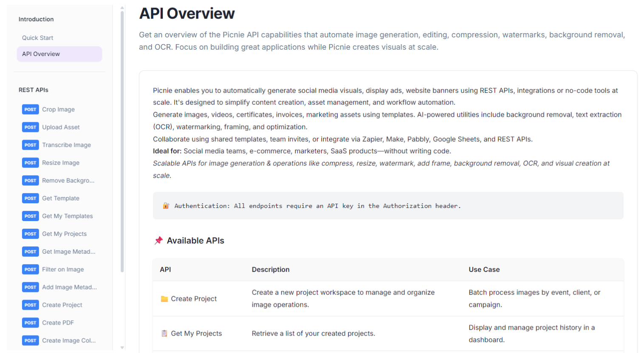Image resolution: width=644 pixels, height=353 pixels.
Task: Click the clipboard icon next to Get My Projects
Action: click(x=164, y=333)
